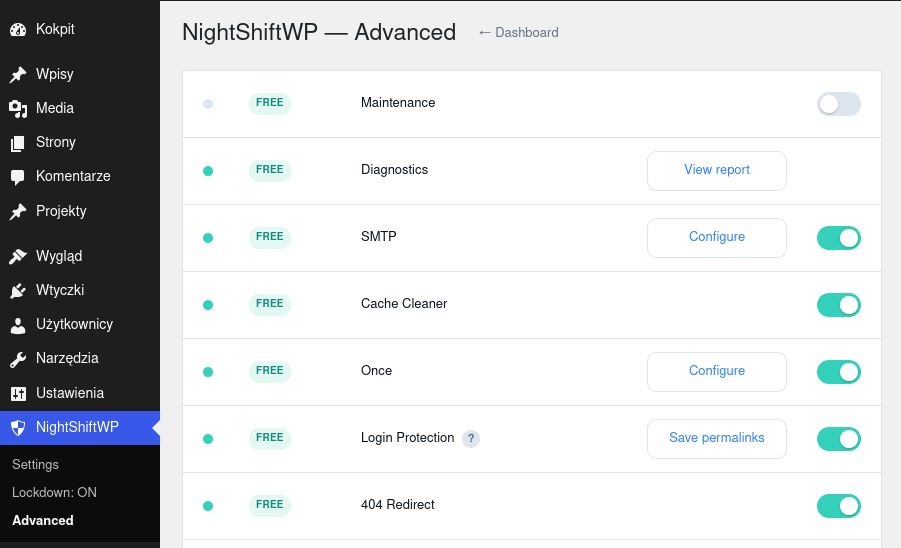This screenshot has width=901, height=548.
Task: Open Kokpit dashboard icon in sidebar
Action: coord(18,29)
